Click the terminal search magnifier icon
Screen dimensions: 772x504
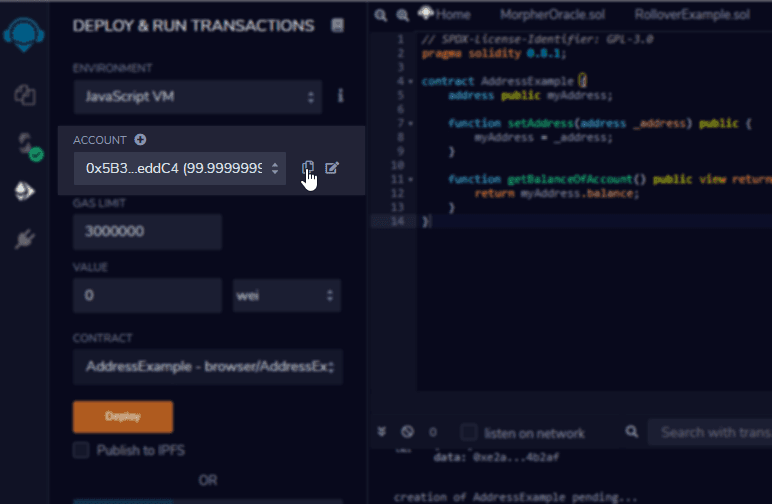pyautogui.click(x=632, y=432)
